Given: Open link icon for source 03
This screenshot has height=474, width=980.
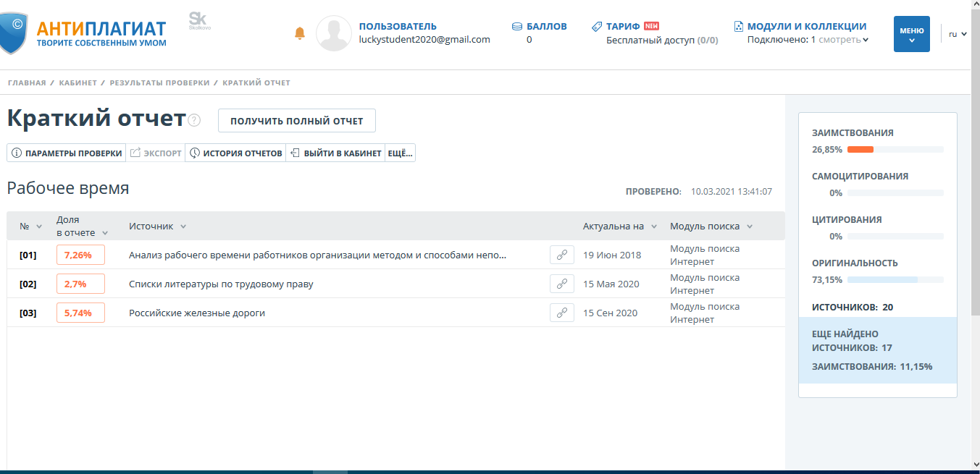Looking at the screenshot, I should pyautogui.click(x=561, y=313).
